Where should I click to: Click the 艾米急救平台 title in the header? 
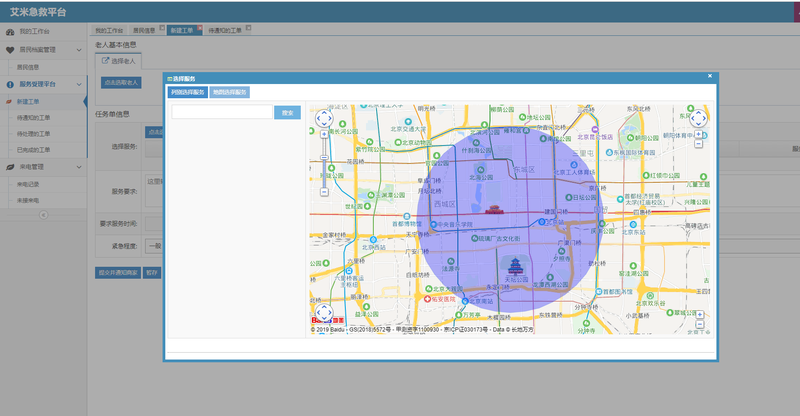tap(38, 12)
